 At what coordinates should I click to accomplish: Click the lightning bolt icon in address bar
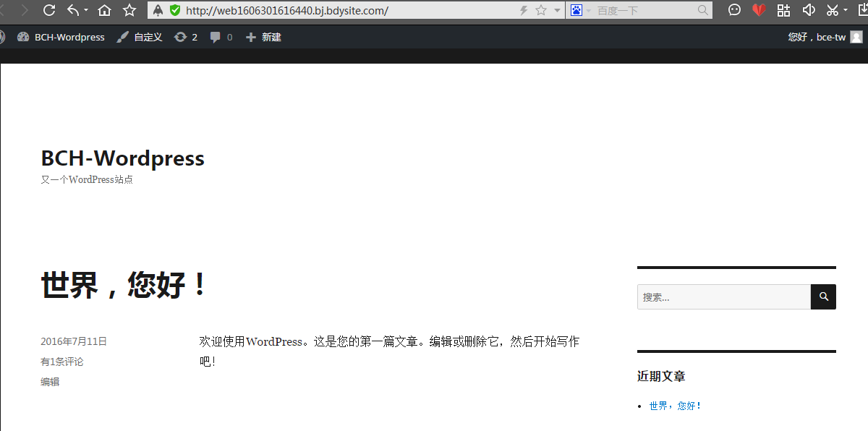[524, 10]
